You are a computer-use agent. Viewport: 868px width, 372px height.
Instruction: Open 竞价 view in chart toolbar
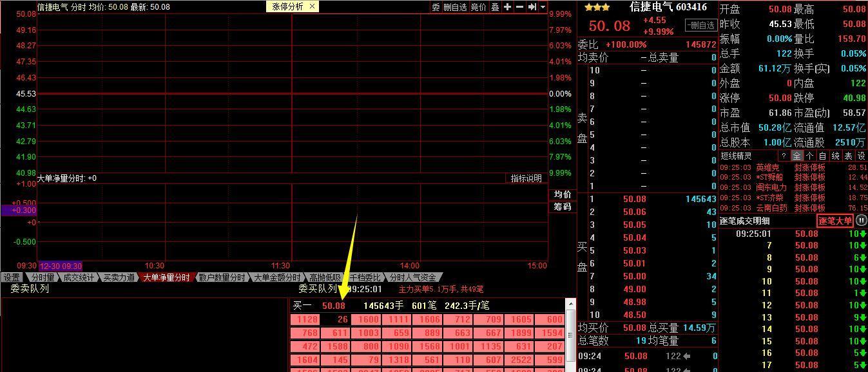(x=478, y=7)
